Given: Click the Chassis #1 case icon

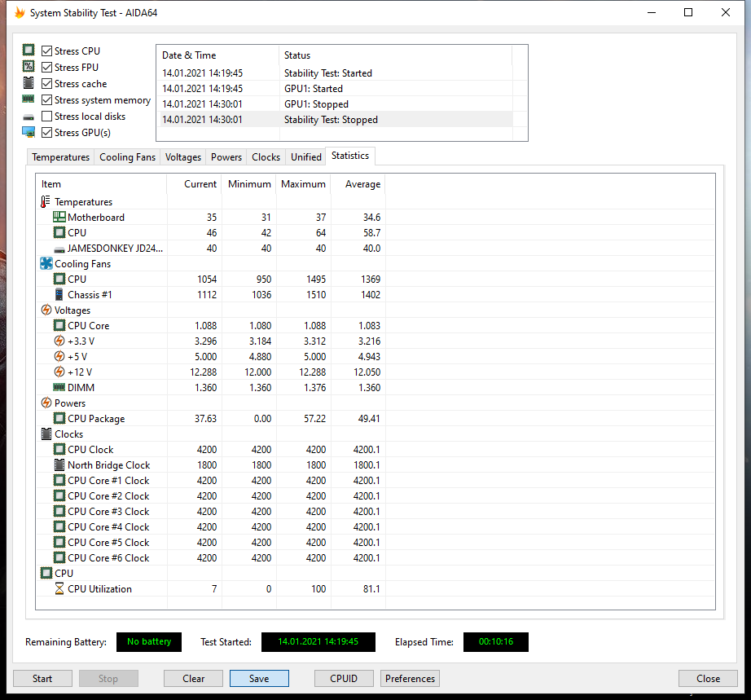Looking at the screenshot, I should [x=59, y=294].
